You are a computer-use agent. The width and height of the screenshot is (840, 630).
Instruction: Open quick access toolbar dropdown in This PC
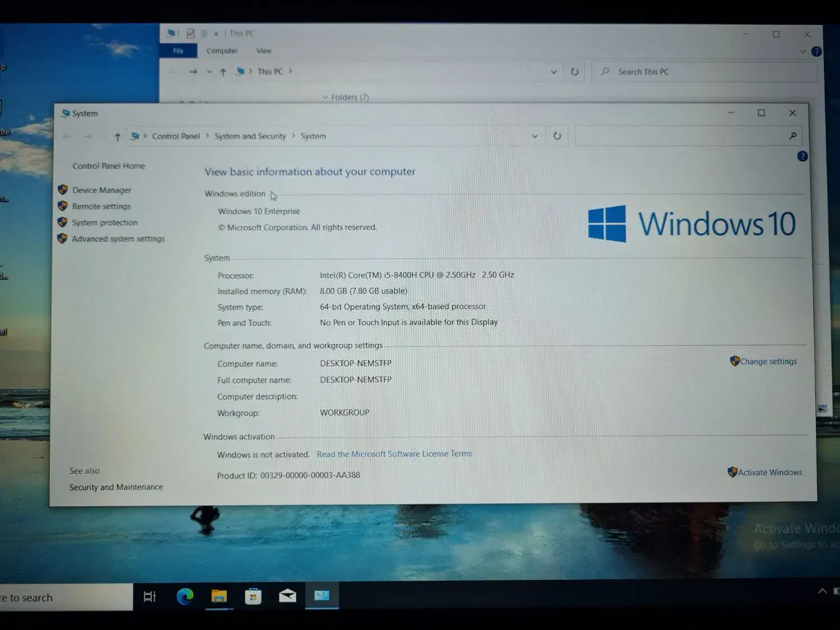[x=216, y=34]
